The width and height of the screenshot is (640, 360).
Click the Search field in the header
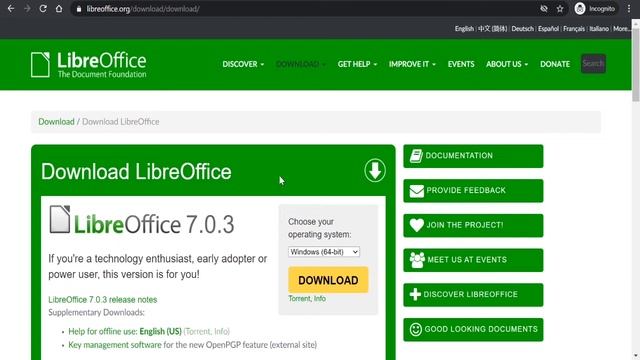pos(593,64)
